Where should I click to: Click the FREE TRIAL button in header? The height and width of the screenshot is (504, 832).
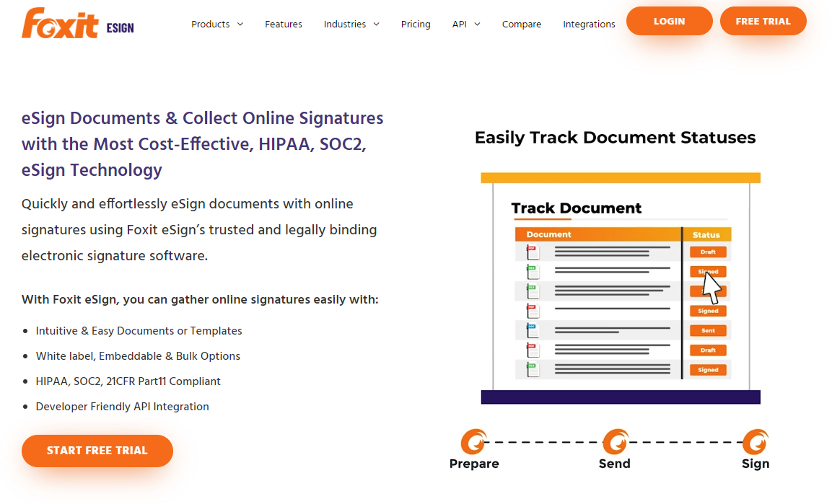[x=763, y=21]
